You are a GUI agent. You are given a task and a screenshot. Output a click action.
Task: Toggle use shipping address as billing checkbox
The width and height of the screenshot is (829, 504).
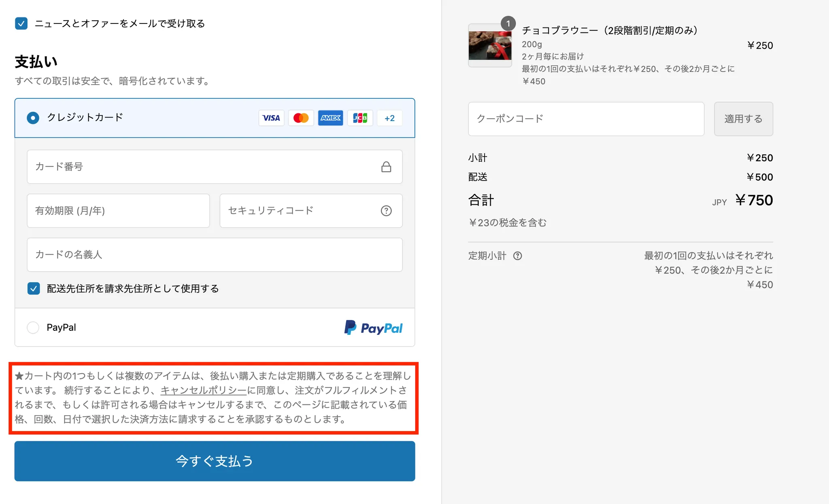34,289
